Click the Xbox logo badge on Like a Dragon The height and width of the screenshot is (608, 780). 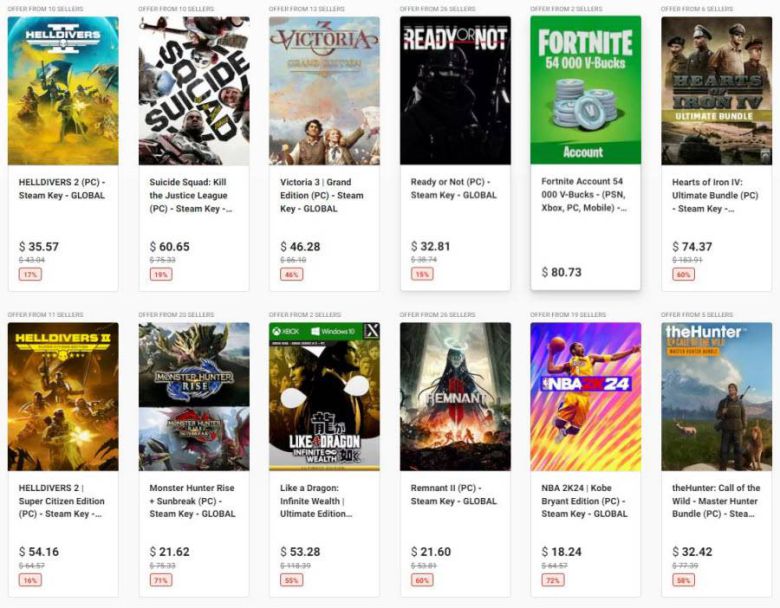(x=287, y=331)
